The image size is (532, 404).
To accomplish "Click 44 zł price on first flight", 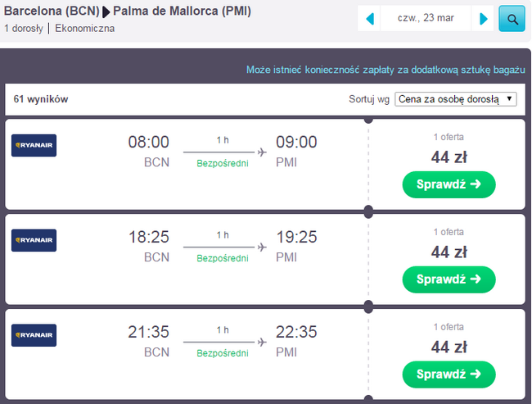I will [x=449, y=157].
